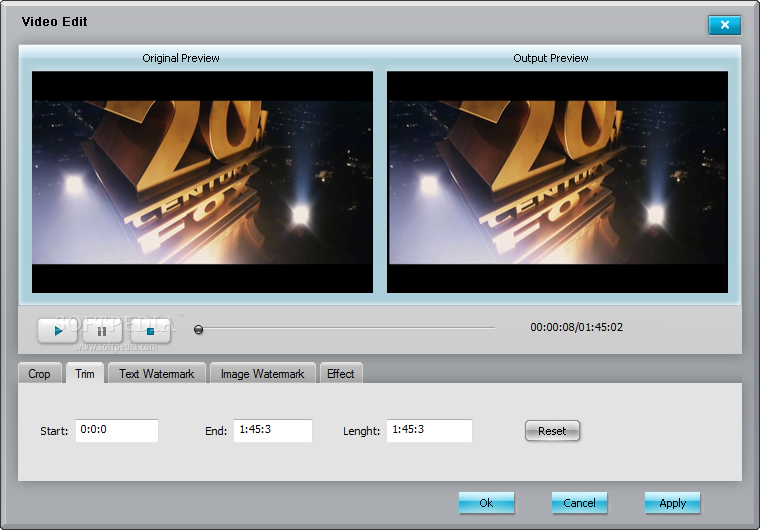
Task: Close the Video Edit window
Action: 725,25
